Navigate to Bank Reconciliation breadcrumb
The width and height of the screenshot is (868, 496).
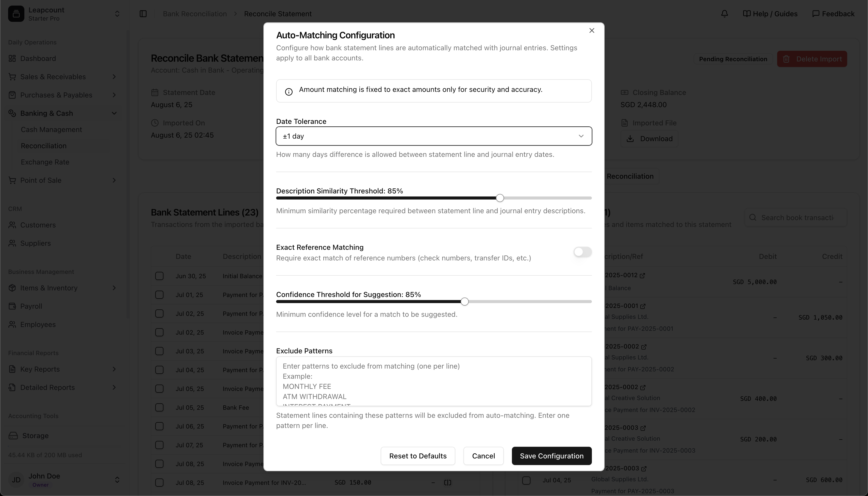tap(195, 14)
